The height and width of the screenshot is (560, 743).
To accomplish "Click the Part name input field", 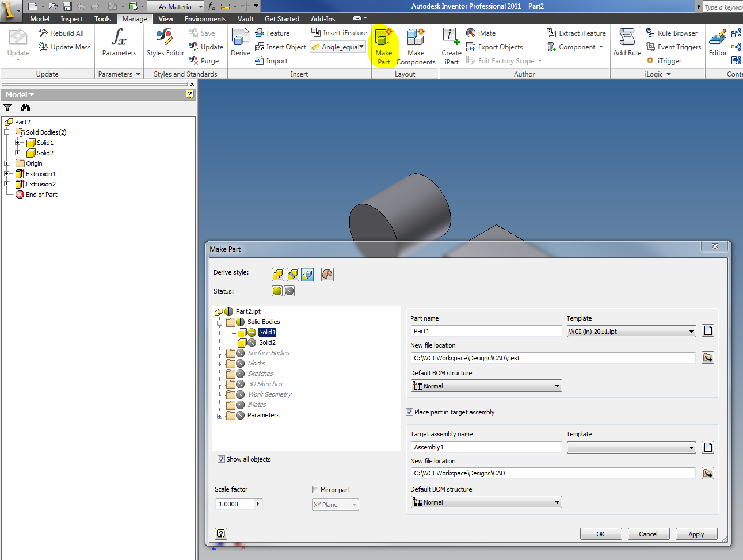I will [486, 331].
